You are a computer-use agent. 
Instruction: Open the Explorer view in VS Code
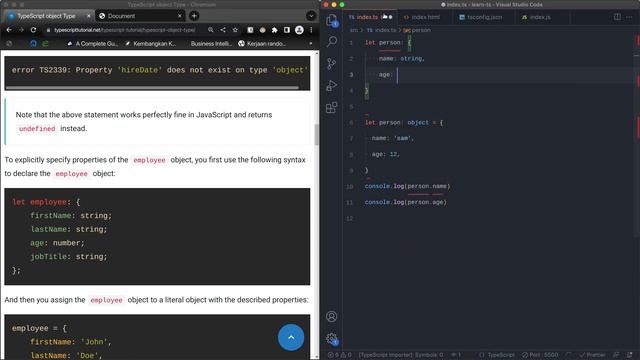pos(331,20)
